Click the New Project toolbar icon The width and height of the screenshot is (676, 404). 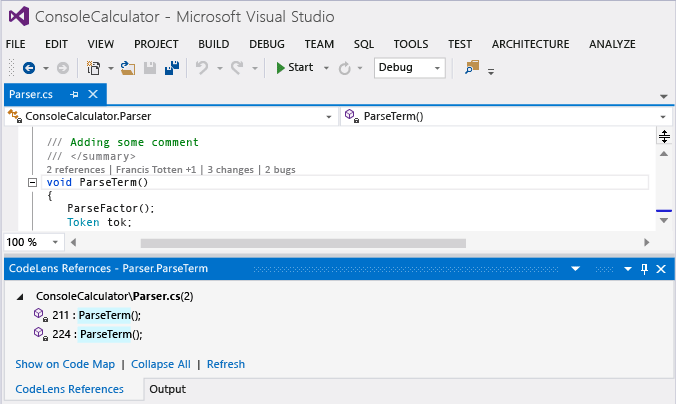[x=94, y=68]
